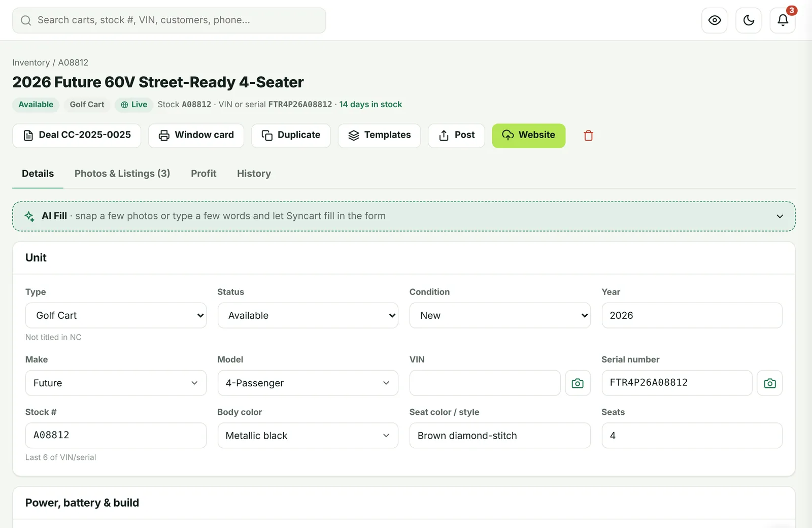Open the Model dropdown showing 4-Passenger

click(x=308, y=383)
